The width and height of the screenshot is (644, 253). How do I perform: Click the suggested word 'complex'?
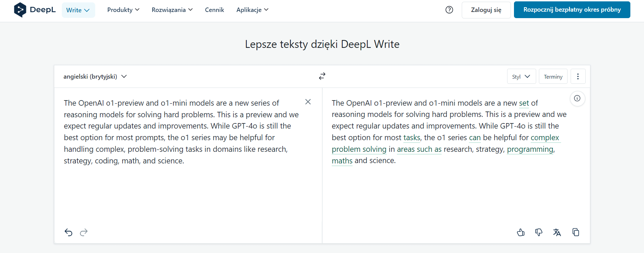(545, 138)
